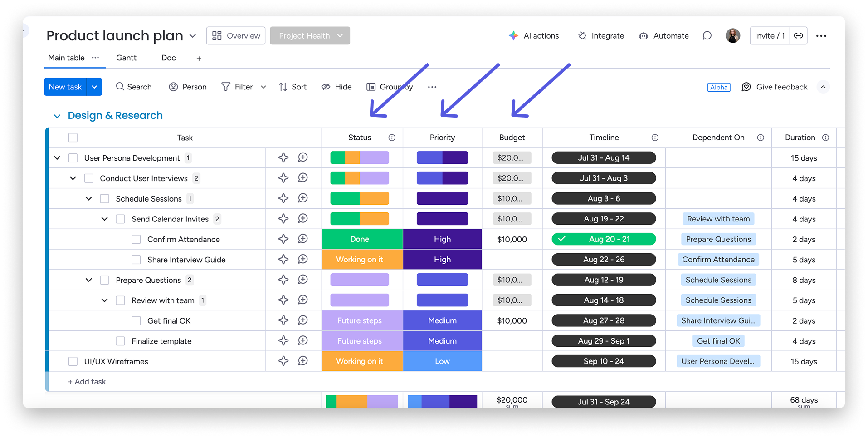The width and height of the screenshot is (868, 438).
Task: Click Status column info icon
Action: coord(392,138)
